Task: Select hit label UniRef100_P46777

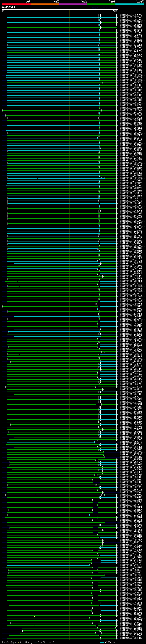Action: click(131, 93)
